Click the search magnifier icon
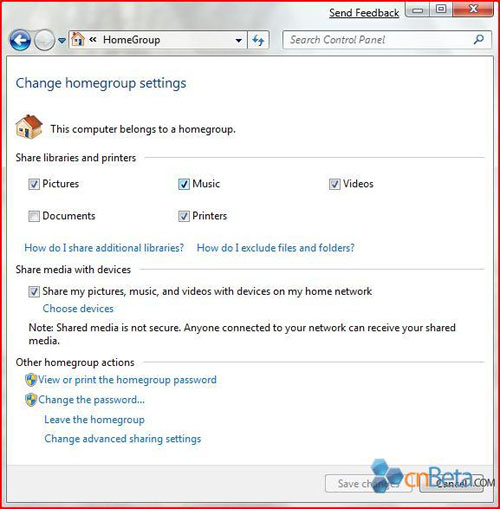 point(479,40)
